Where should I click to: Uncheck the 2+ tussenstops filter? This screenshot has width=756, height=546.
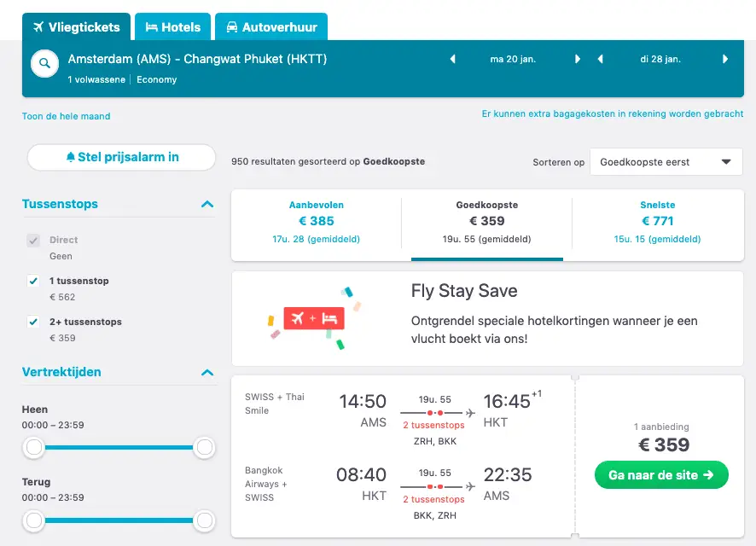[x=33, y=322]
